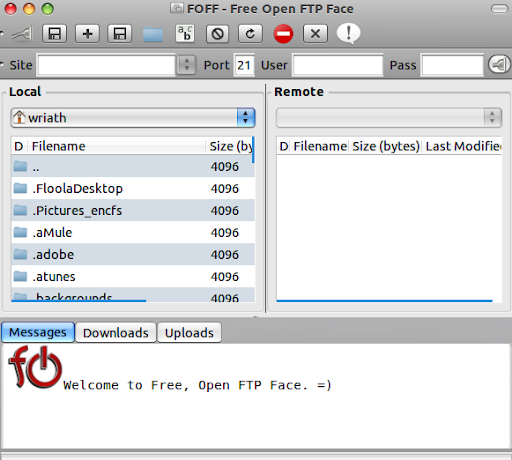Click the toolbar toggle pill in titlebar
This screenshot has width=512, height=460.
[x=500, y=9]
